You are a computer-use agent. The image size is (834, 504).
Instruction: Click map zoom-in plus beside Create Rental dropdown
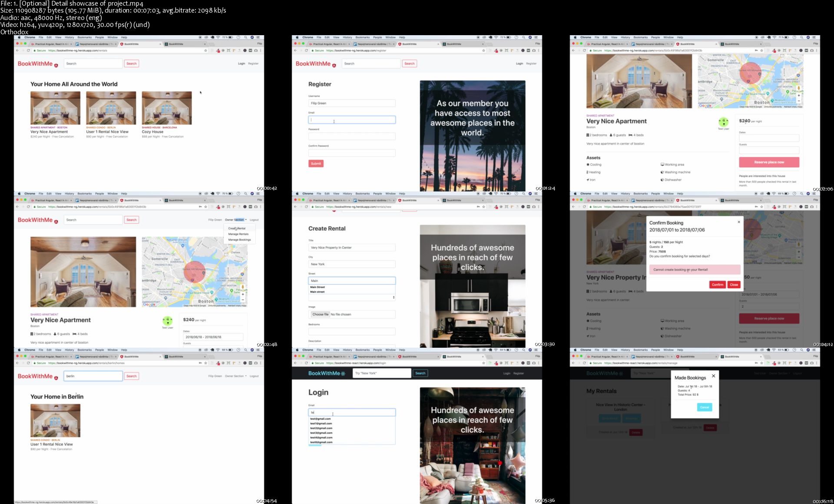(243, 294)
